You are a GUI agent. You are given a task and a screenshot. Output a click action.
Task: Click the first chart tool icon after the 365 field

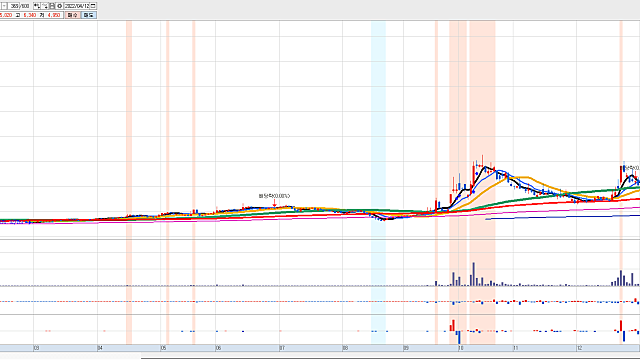37,6
